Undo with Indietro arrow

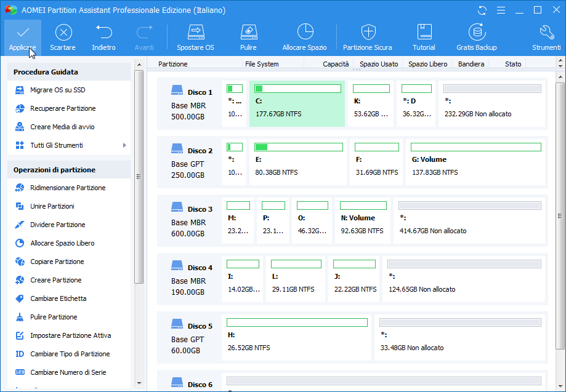[103, 38]
